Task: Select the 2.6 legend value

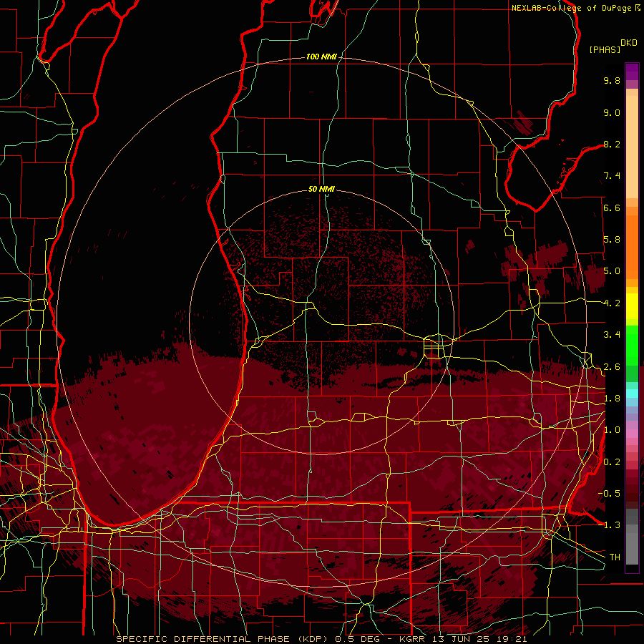Action: [x=612, y=367]
